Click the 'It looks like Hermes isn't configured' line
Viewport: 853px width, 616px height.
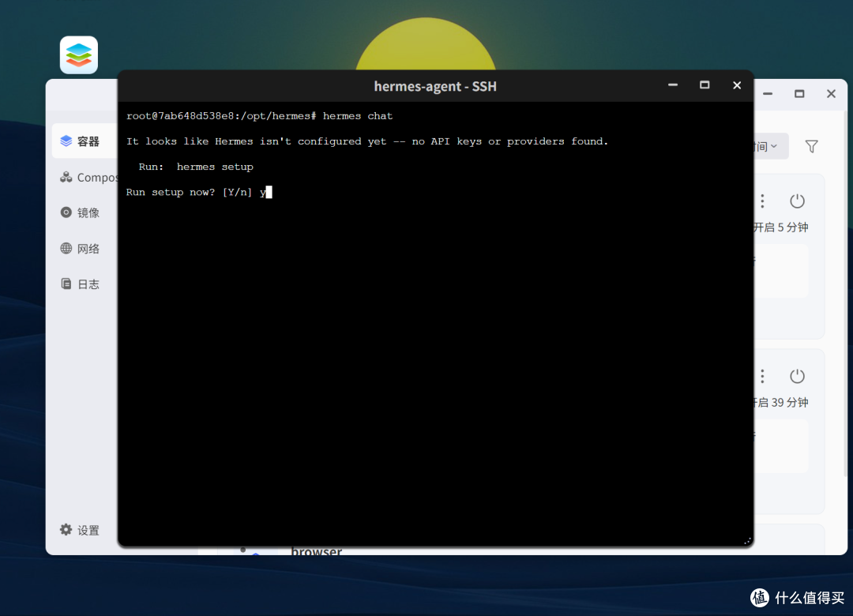367,141
